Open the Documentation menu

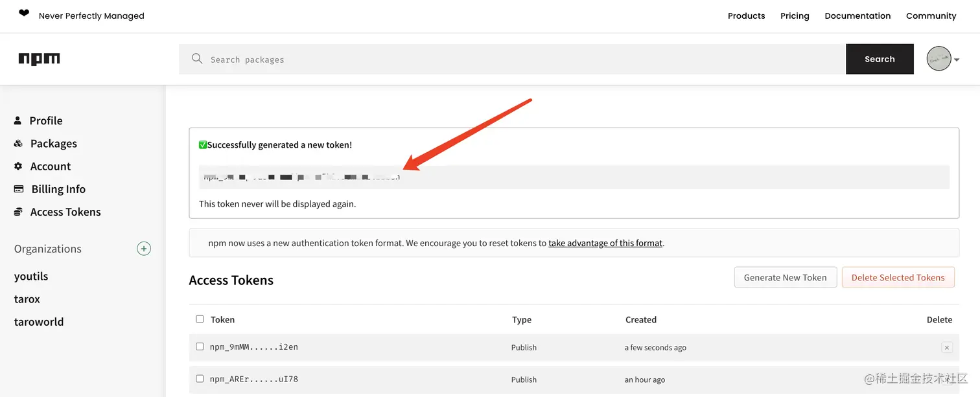tap(857, 16)
